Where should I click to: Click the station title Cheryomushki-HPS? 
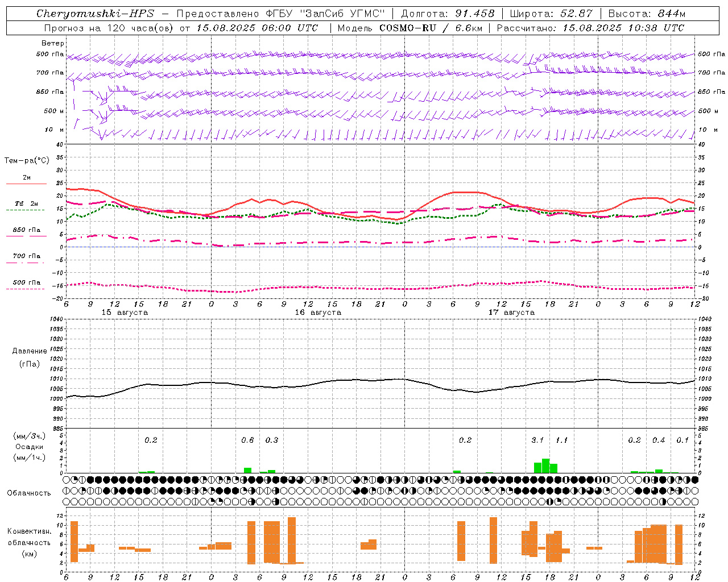[95, 14]
